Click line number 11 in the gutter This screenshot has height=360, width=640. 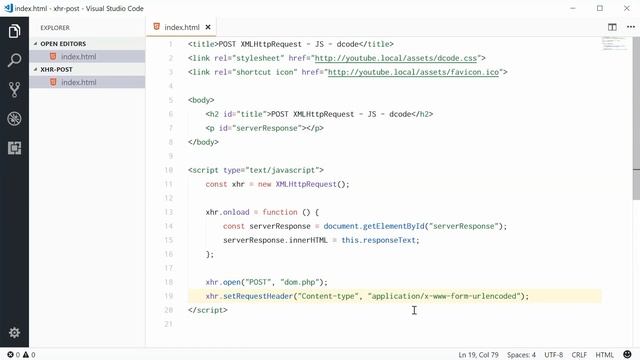(169, 184)
